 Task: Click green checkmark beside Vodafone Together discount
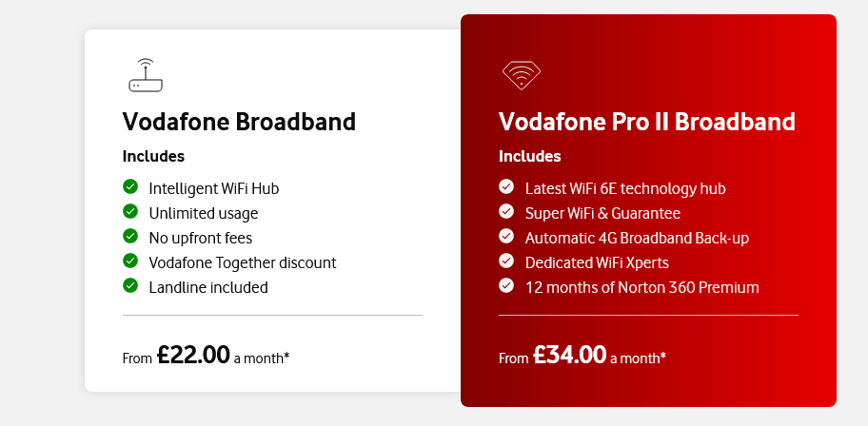(x=130, y=260)
